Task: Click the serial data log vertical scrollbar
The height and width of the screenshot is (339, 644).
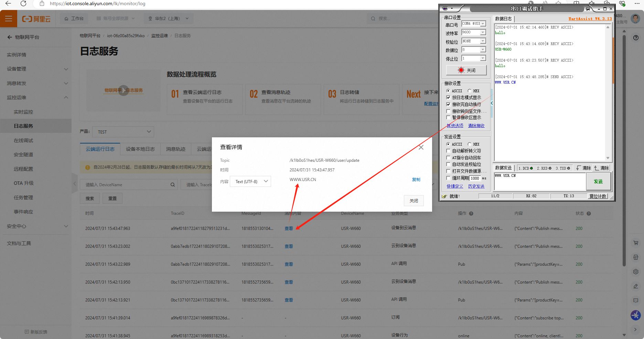Action: click(608, 93)
